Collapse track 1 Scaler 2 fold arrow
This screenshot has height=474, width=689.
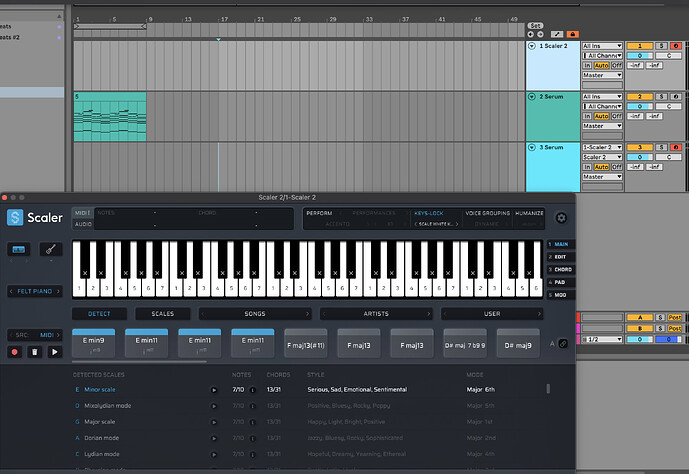point(532,46)
